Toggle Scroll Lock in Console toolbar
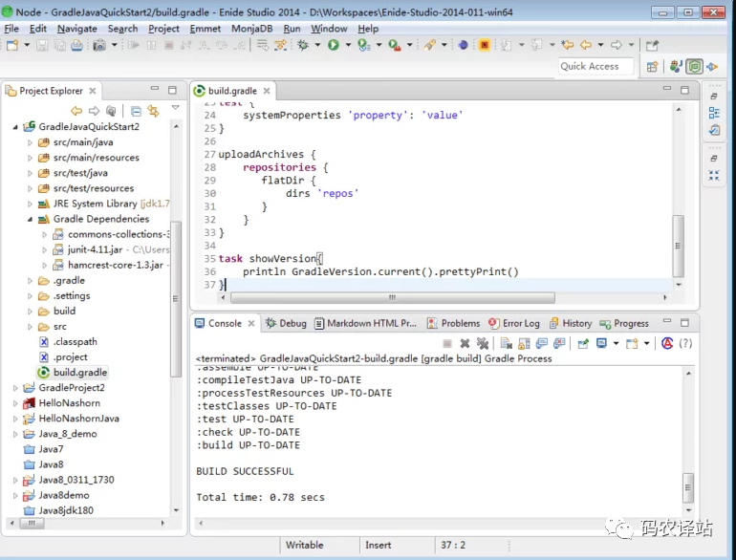This screenshot has width=736, height=560. point(524,343)
